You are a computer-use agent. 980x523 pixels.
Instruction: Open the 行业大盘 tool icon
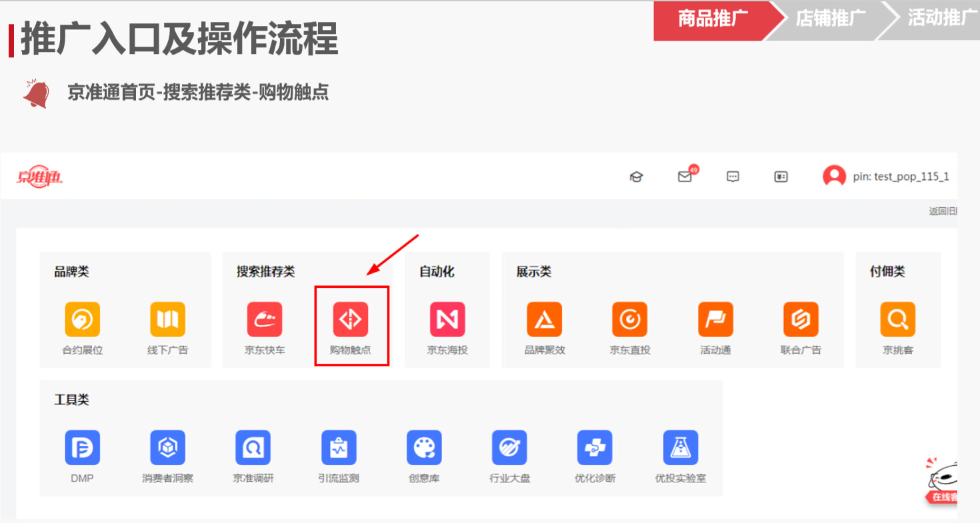[509, 448]
